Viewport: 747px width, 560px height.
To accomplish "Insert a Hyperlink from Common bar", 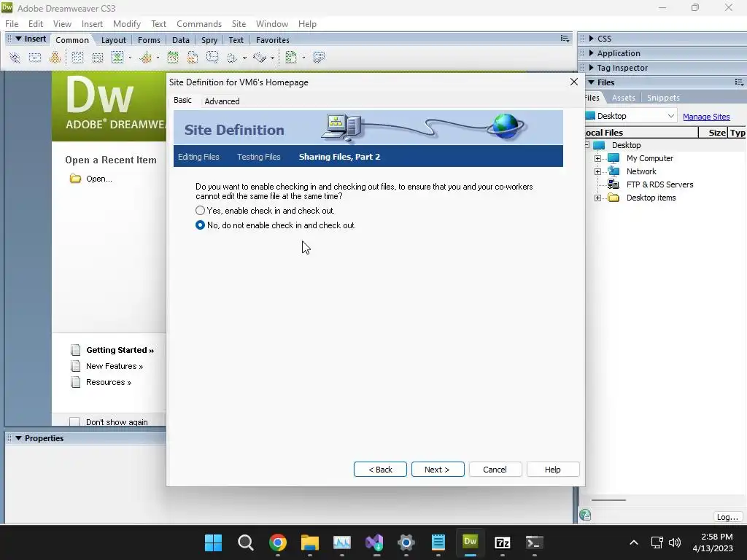I will point(15,58).
